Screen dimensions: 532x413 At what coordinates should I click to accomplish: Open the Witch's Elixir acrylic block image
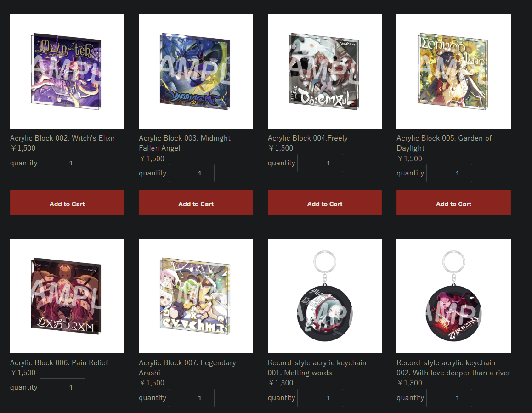[67, 71]
